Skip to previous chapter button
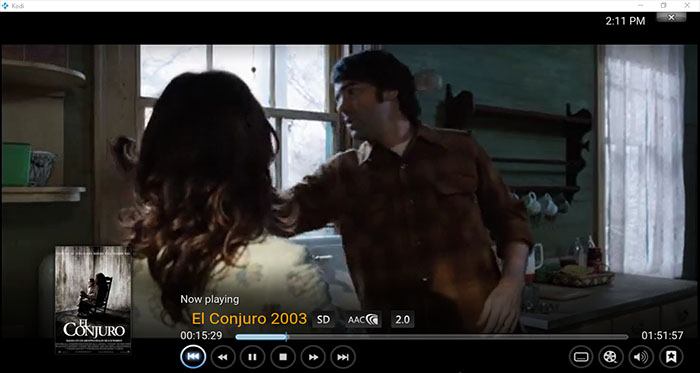Viewport: 700px width, 373px height. tap(193, 356)
